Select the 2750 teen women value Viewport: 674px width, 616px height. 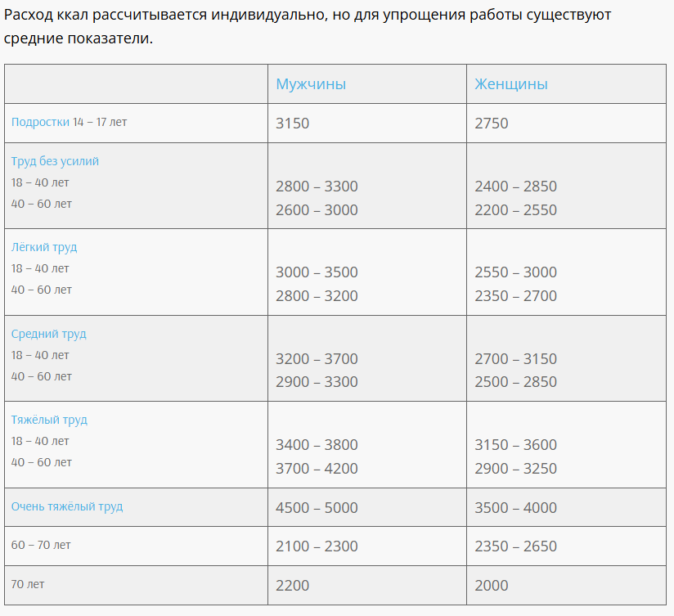492,124
